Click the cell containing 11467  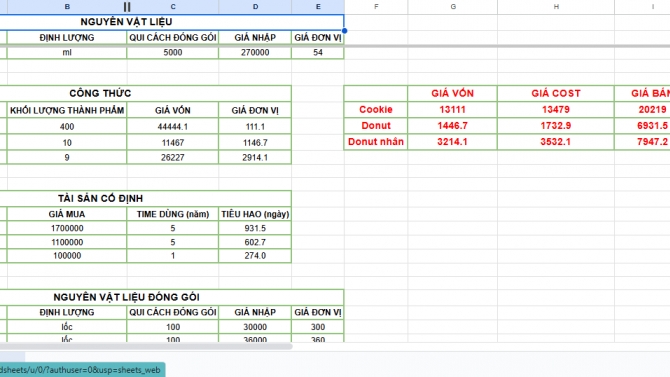pyautogui.click(x=173, y=143)
